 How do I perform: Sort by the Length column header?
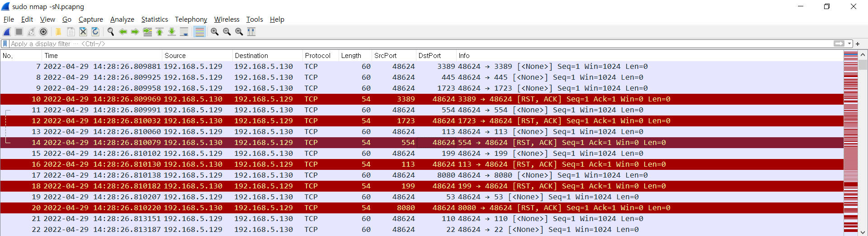355,56
